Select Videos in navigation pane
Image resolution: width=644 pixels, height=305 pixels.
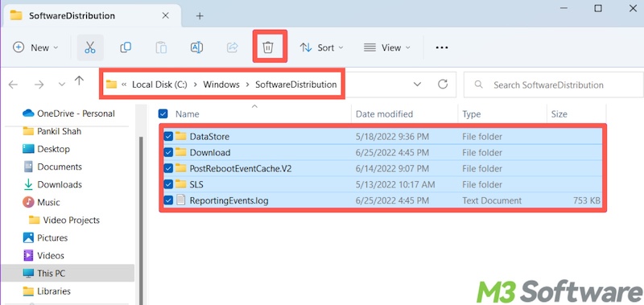pyautogui.click(x=43, y=255)
